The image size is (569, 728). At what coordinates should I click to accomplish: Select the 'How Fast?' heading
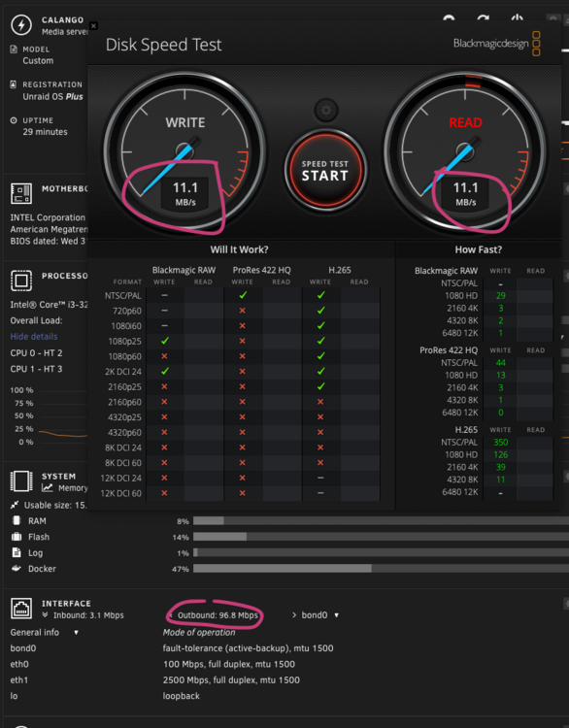click(x=478, y=249)
